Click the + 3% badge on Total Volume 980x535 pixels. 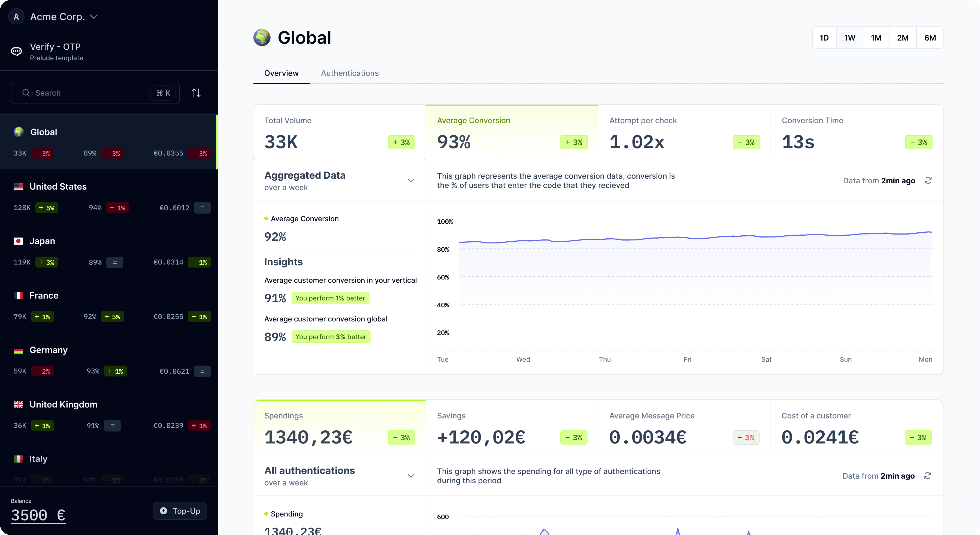coord(401,142)
